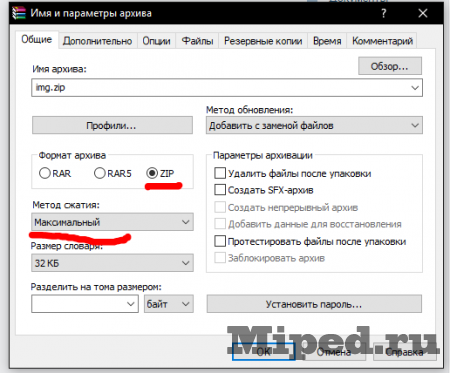Confirm with the OK button
Image resolution: width=450 pixels, height=373 pixels.
263,351
